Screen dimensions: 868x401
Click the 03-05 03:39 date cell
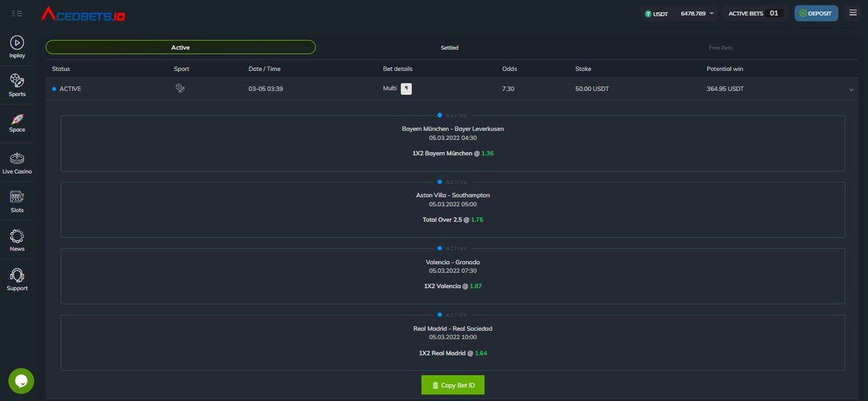265,89
